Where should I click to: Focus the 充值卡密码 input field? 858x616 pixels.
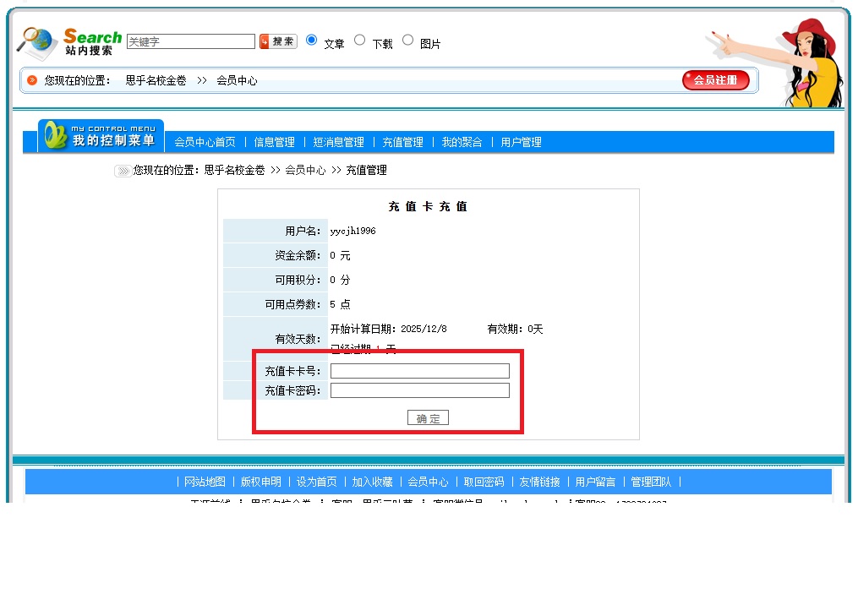tap(419, 390)
